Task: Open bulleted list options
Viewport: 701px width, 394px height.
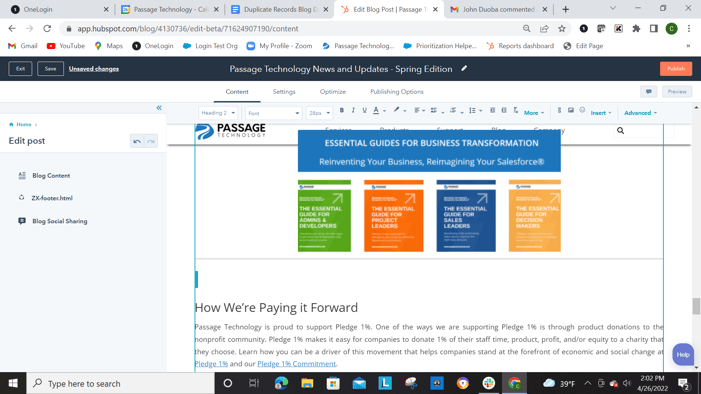Action: coord(437,110)
